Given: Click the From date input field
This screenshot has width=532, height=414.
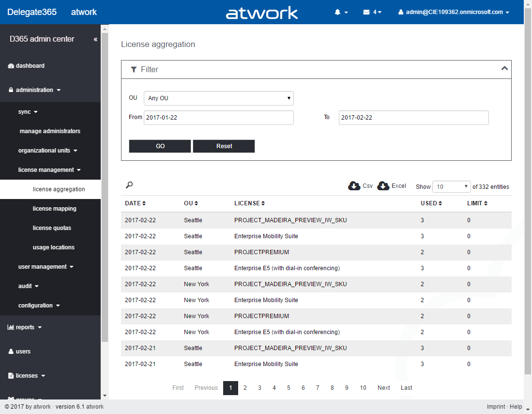Looking at the screenshot, I should pos(218,118).
